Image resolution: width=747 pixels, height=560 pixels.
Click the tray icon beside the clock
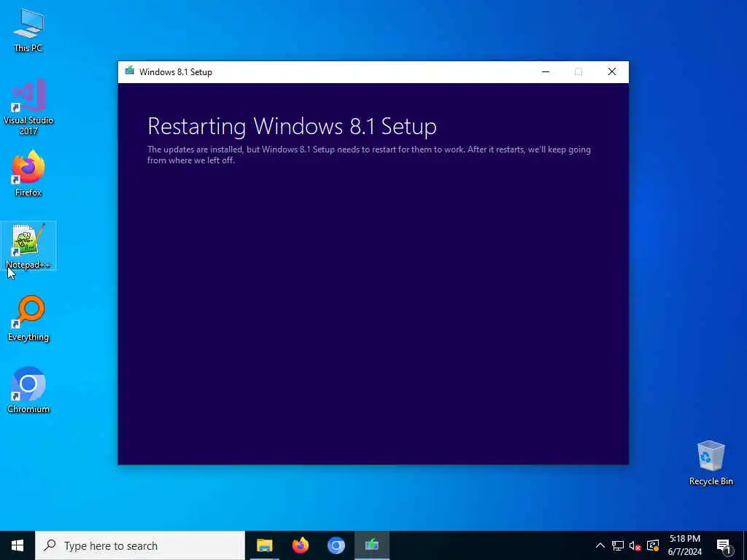pos(653,545)
